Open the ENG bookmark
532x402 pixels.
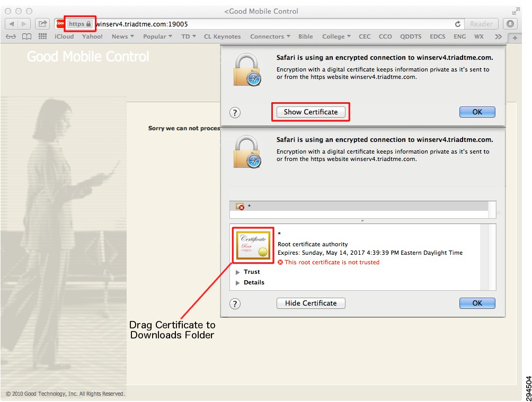click(460, 37)
